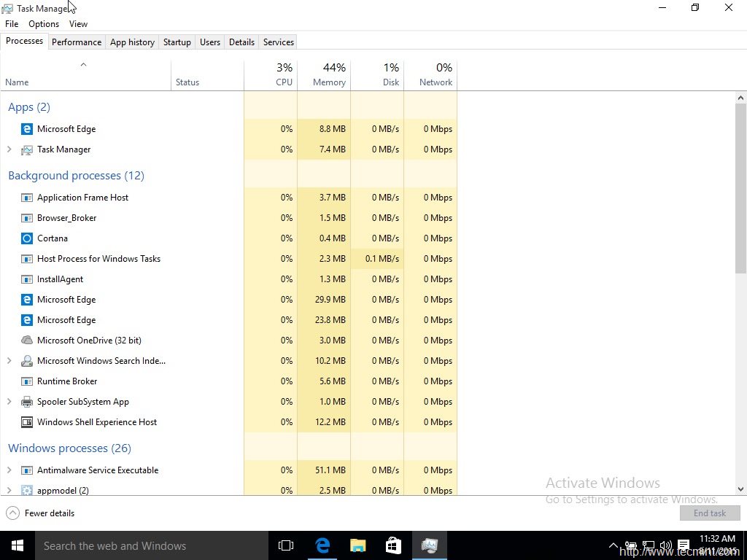Click the Browser_Broker process icon
The image size is (747, 560).
(x=27, y=217)
